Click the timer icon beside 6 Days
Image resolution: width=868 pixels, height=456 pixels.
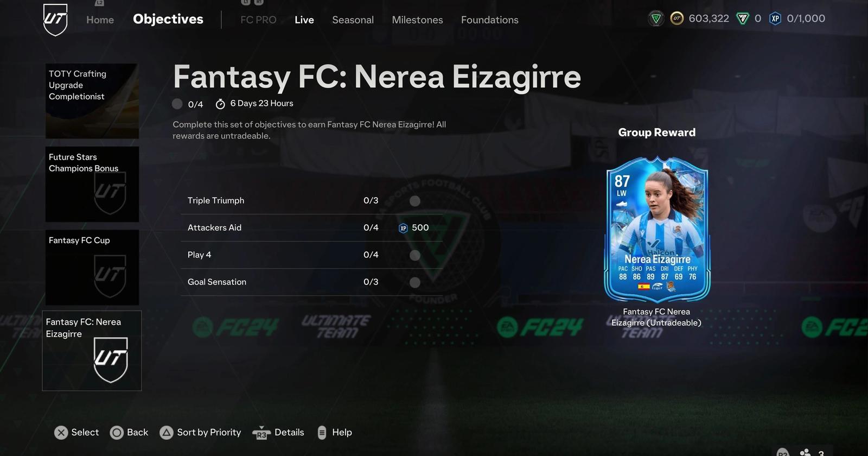pyautogui.click(x=220, y=104)
